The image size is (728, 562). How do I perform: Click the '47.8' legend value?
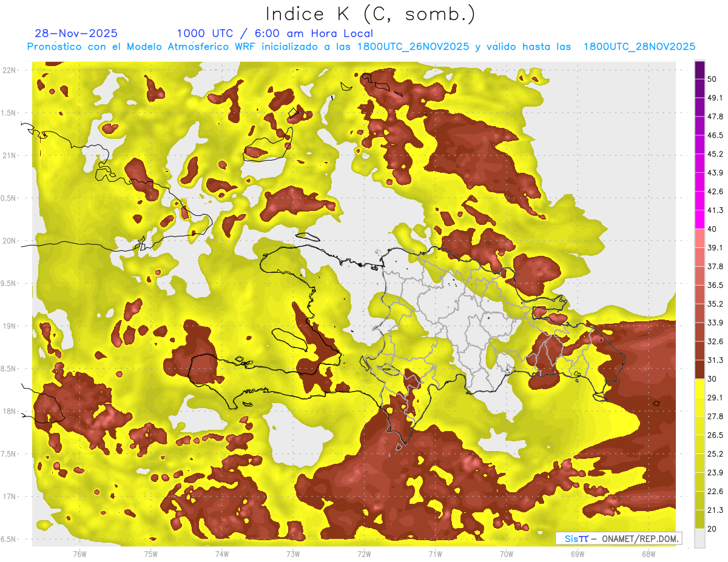715,116
